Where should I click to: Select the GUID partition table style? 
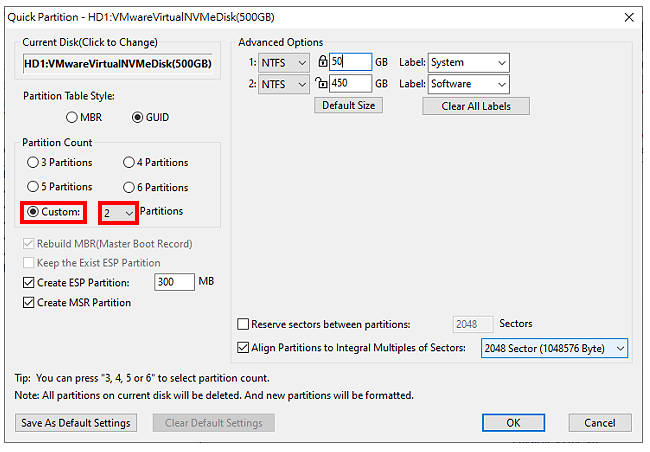click(150, 117)
